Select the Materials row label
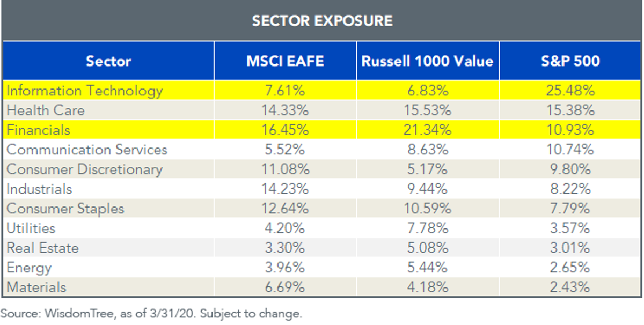The image size is (644, 325). tap(36, 287)
